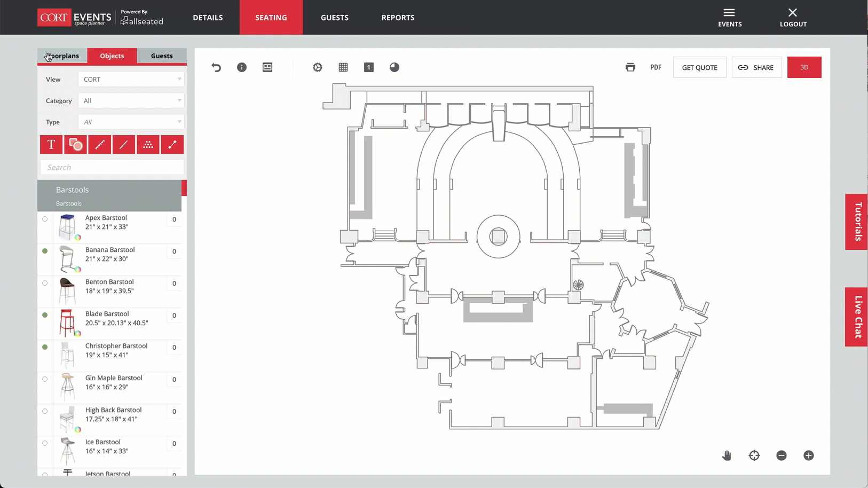This screenshot has width=868, height=488.
Task: Click the red scrollbar handle in object list
Action: (184, 188)
